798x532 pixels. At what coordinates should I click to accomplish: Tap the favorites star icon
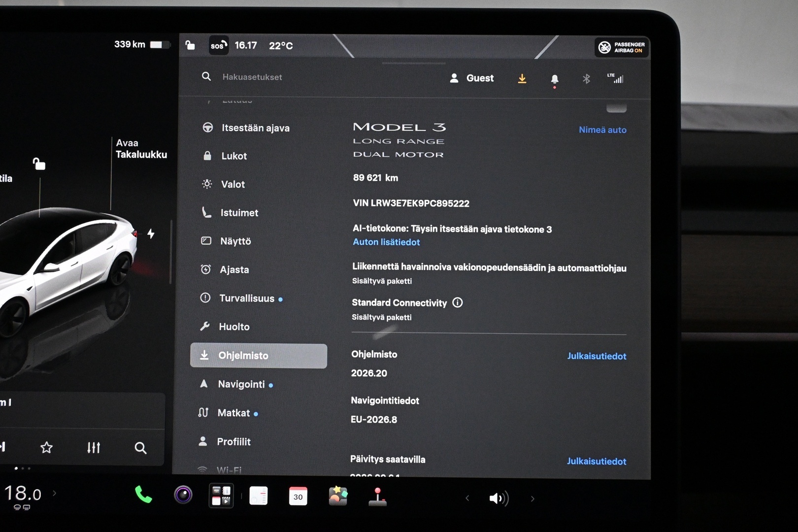(x=46, y=447)
